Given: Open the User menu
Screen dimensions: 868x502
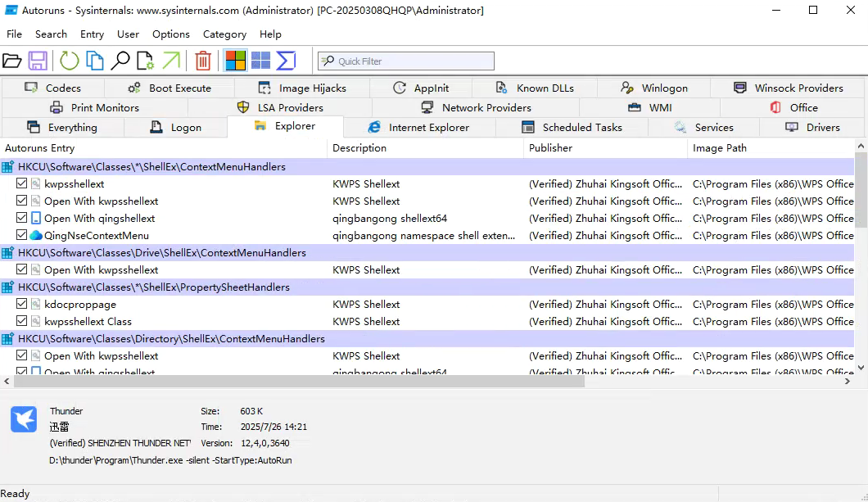Looking at the screenshot, I should [128, 34].
